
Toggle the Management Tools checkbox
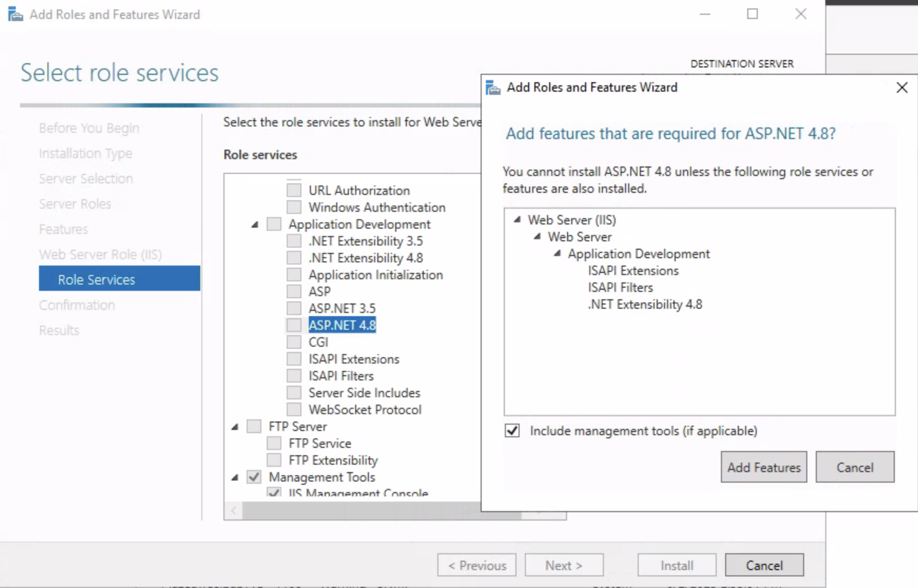(254, 477)
